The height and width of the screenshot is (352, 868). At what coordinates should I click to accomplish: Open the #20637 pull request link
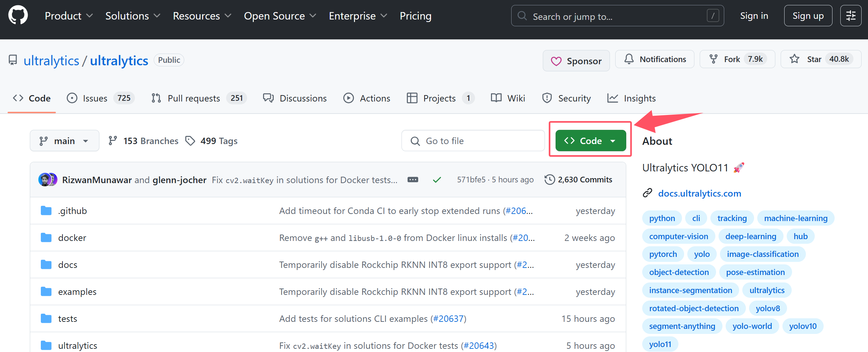[x=448, y=319]
